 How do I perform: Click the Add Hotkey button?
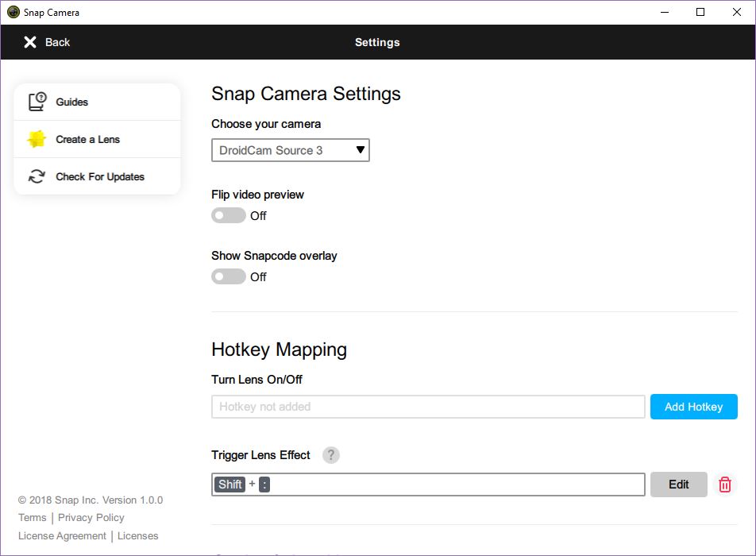tap(694, 407)
